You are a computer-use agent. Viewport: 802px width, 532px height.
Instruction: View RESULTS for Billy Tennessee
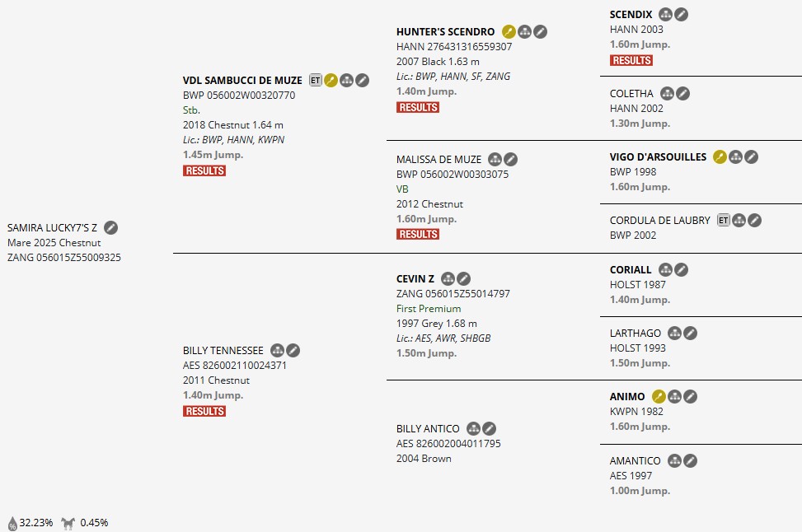(x=204, y=411)
